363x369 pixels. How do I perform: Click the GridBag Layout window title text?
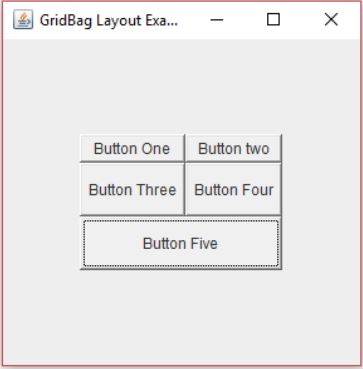point(109,21)
